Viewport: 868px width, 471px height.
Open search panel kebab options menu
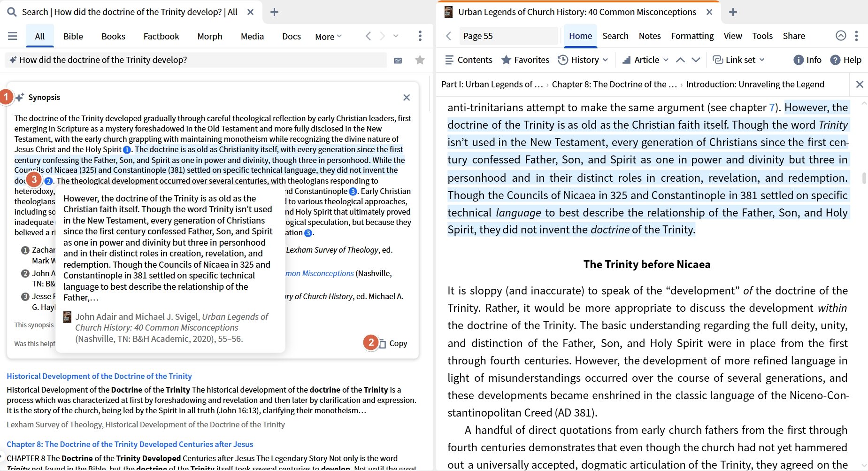[x=420, y=36]
